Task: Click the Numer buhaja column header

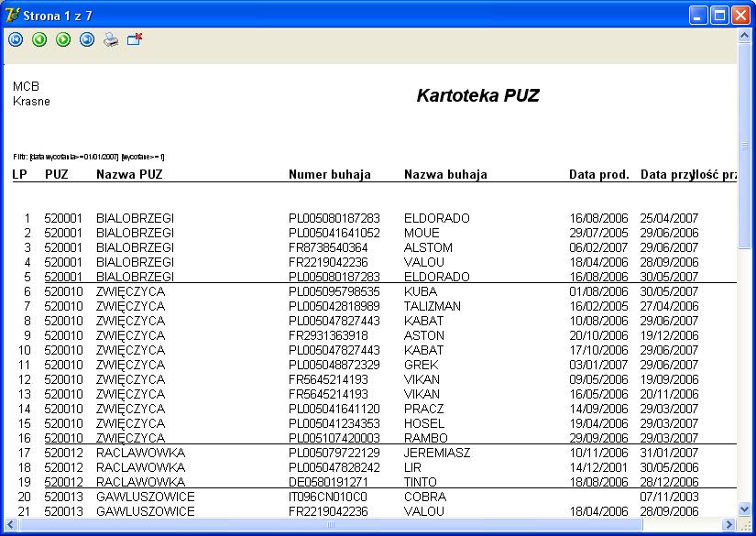Action: 330,174
